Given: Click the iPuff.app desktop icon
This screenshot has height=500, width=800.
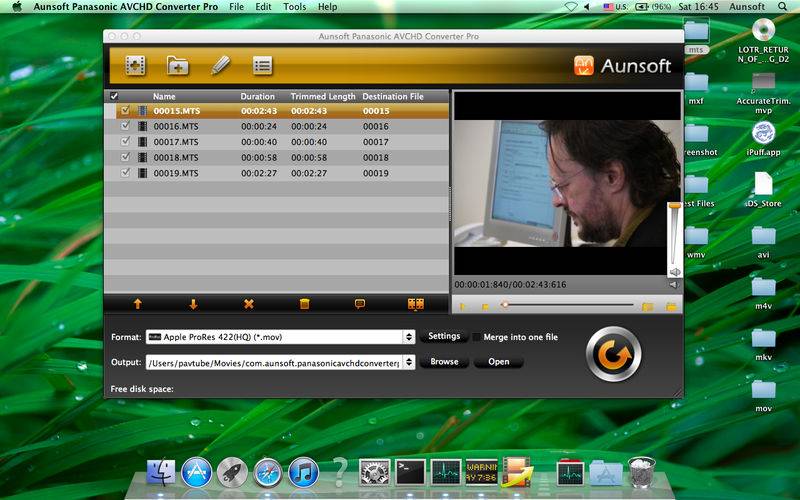Looking at the screenshot, I should [x=763, y=138].
